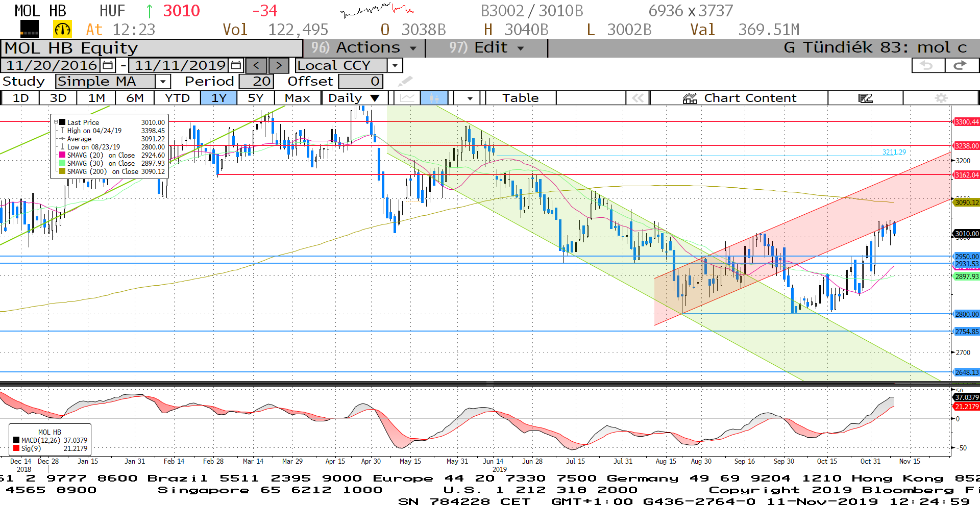980x530 pixels.
Task: Shift date range backward with left arrow
Action: [256, 65]
